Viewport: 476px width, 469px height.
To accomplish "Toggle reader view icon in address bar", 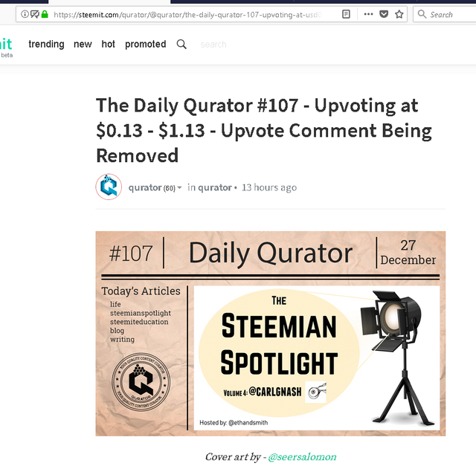I will tap(346, 14).
